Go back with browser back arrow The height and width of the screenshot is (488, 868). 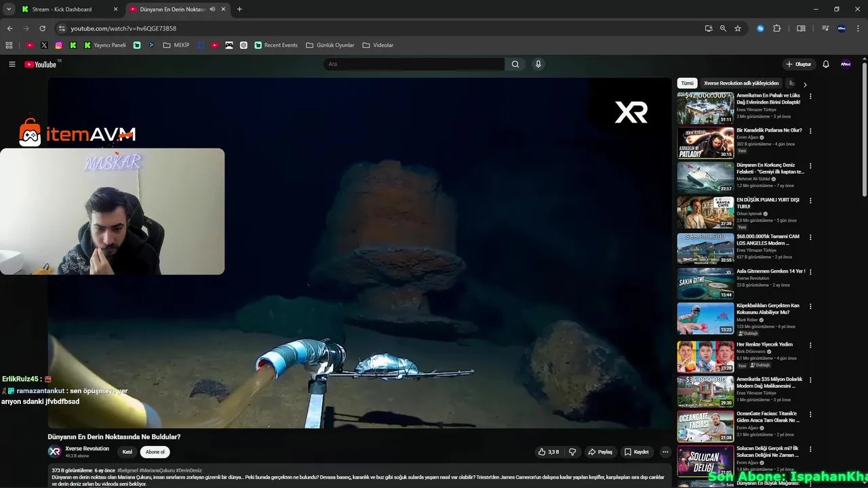point(9,28)
